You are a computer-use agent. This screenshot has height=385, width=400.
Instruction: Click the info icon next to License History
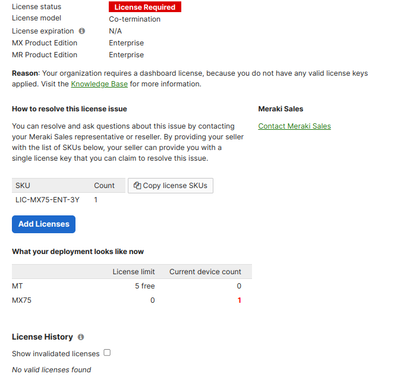tap(81, 337)
